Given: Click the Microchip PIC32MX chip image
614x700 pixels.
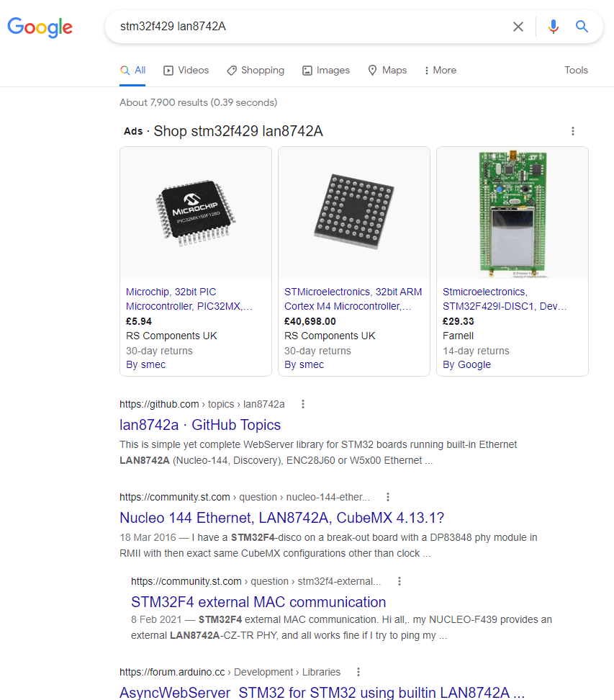Looking at the screenshot, I should (x=196, y=213).
